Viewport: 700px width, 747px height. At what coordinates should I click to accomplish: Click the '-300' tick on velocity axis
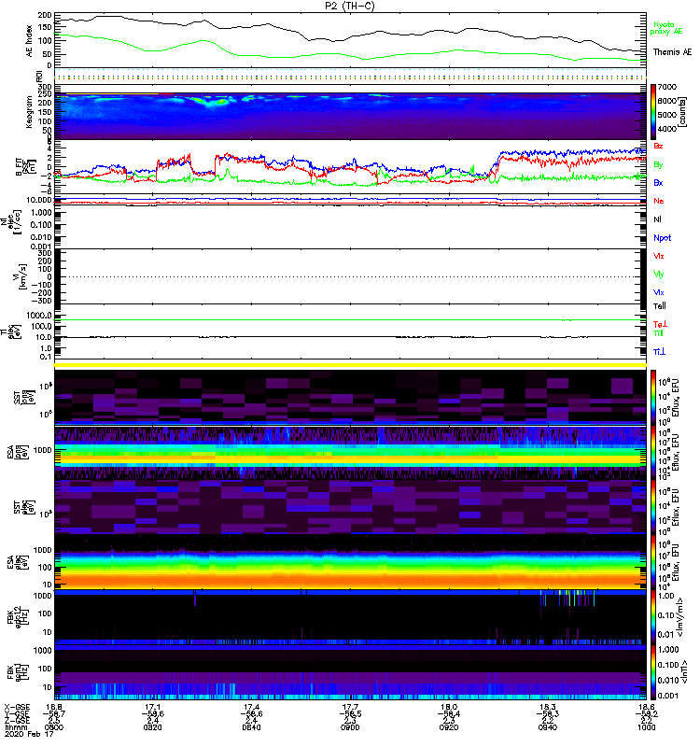coord(42,301)
